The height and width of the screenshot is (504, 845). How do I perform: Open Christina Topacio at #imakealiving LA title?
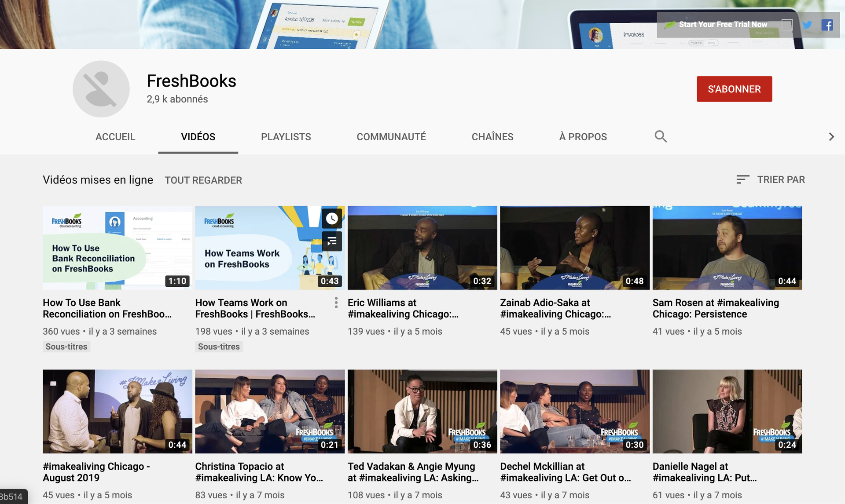click(x=259, y=472)
